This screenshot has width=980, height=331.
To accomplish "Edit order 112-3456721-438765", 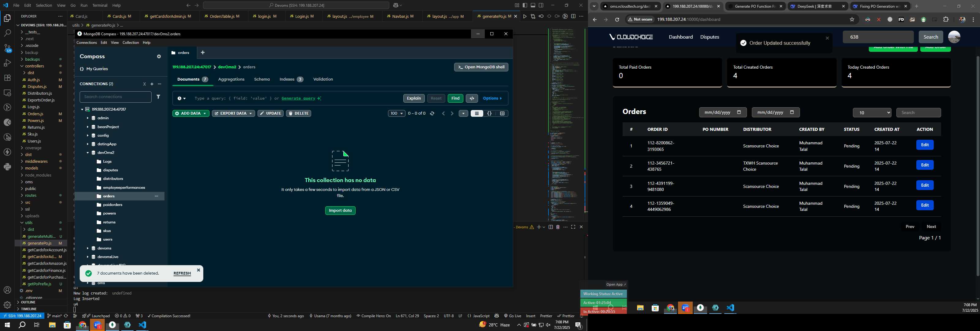I will tap(925, 165).
